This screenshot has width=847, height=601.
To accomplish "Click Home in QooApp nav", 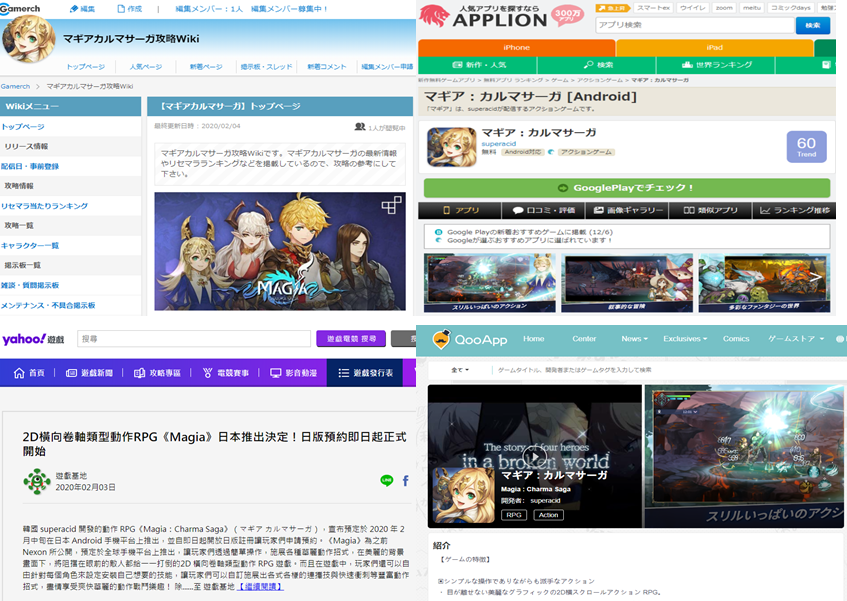I will pos(533,339).
